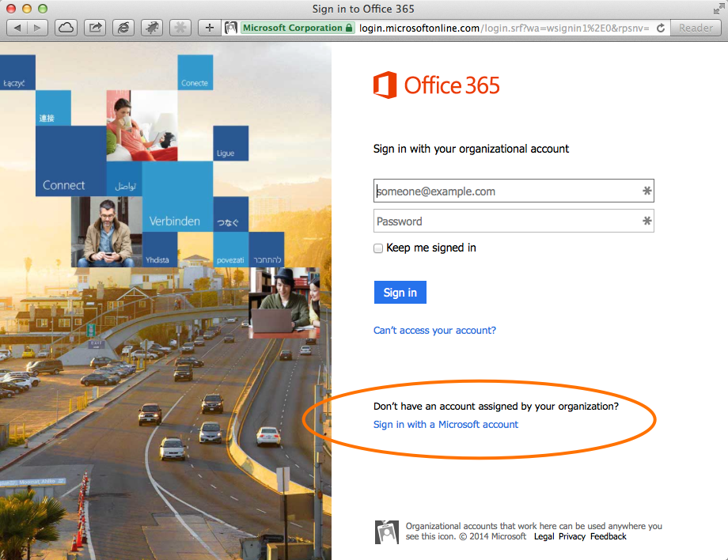Follow the Sign in with a Microsoft account link

click(446, 424)
